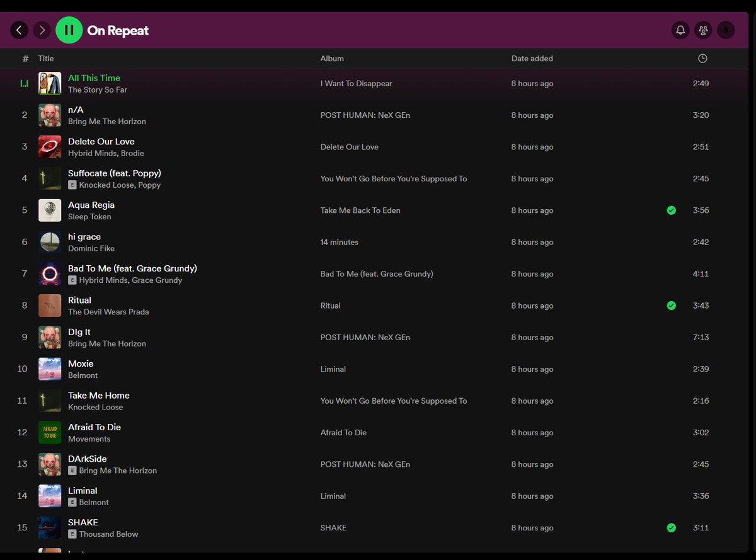This screenshot has width=756, height=560.
Task: Open the user profile avatar
Action: pyautogui.click(x=726, y=30)
